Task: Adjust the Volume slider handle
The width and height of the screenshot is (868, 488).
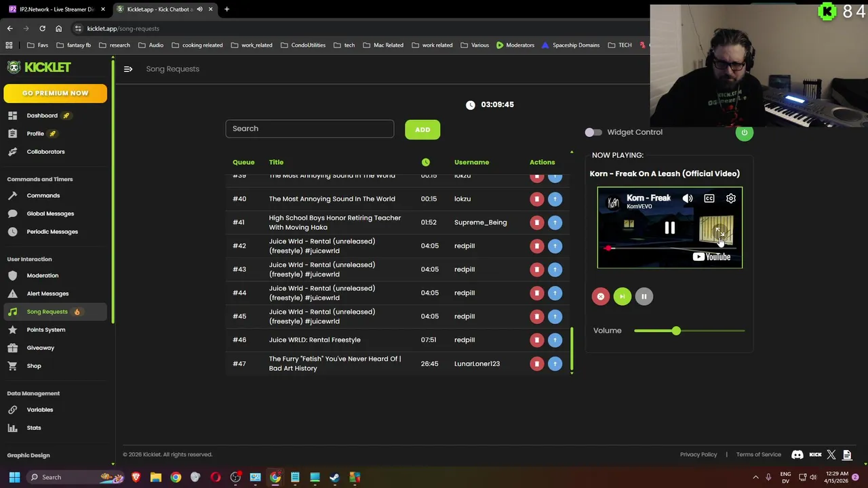Action: click(676, 331)
